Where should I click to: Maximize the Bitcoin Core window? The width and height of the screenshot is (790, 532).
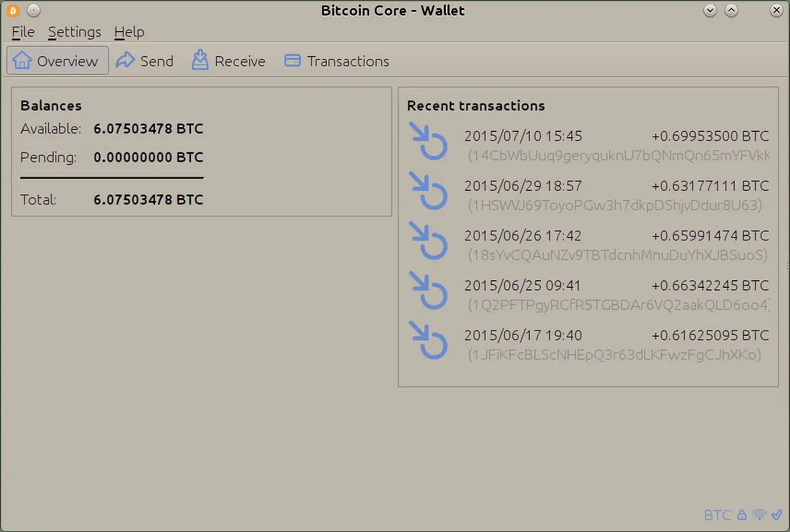click(731, 10)
